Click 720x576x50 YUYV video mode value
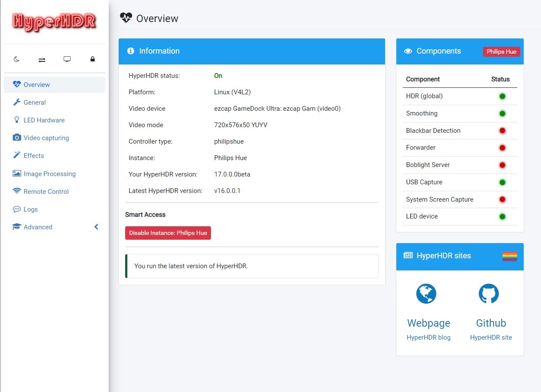 pyautogui.click(x=241, y=125)
